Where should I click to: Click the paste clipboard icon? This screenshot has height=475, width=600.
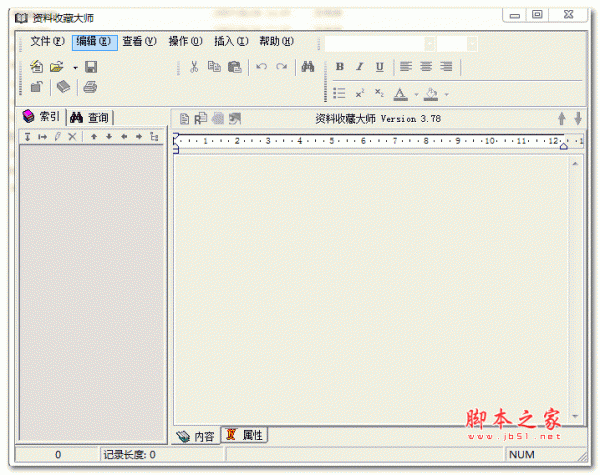pyautogui.click(x=235, y=67)
